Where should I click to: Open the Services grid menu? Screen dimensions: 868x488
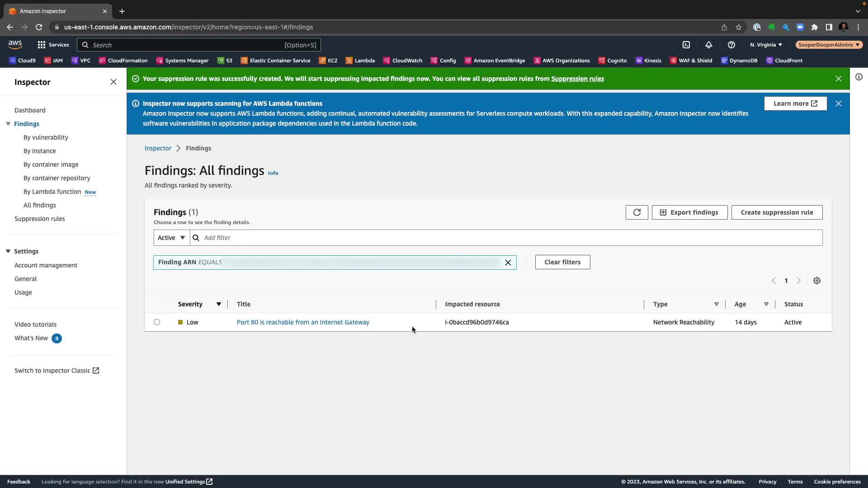pos(53,45)
